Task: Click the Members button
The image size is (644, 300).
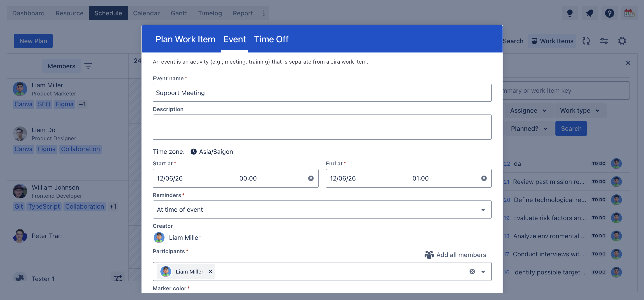Action: pos(61,66)
